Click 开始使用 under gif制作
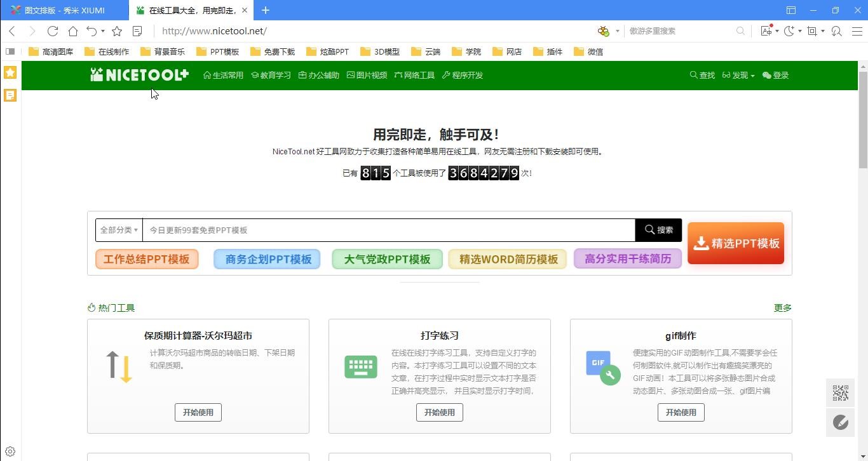The height and width of the screenshot is (461, 868). tap(681, 412)
